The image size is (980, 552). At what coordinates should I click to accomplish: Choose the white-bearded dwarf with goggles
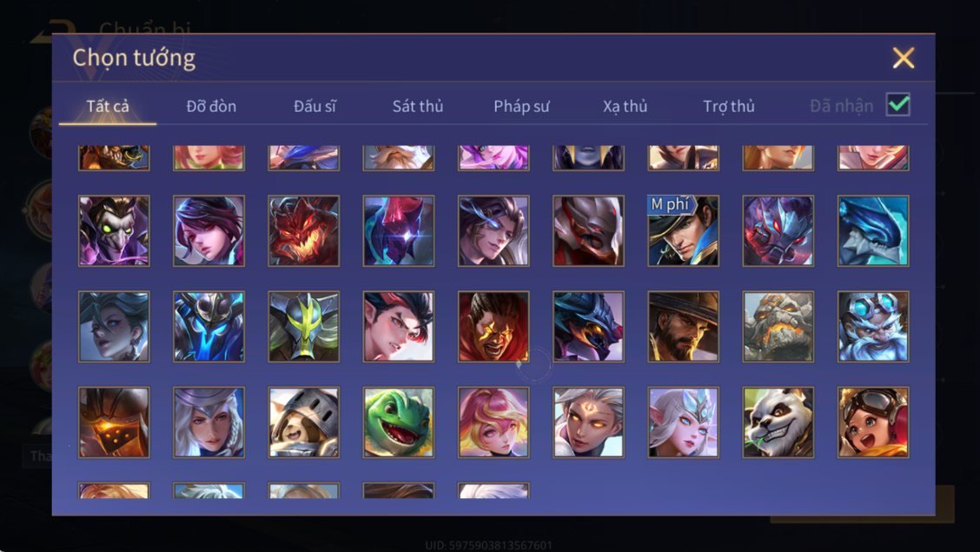click(x=873, y=326)
